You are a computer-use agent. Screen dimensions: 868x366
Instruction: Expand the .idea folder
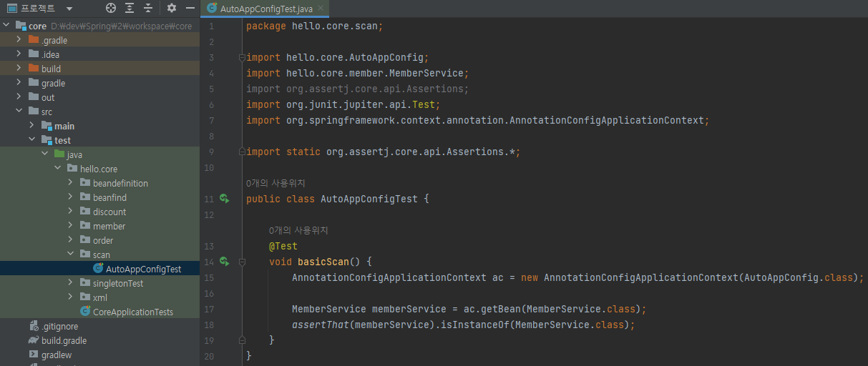click(19, 54)
